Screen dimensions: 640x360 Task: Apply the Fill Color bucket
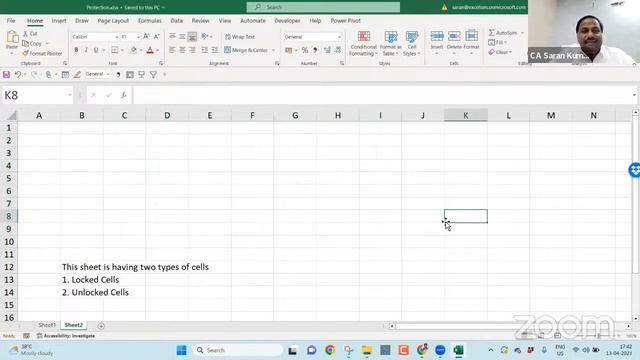pyautogui.click(x=133, y=50)
